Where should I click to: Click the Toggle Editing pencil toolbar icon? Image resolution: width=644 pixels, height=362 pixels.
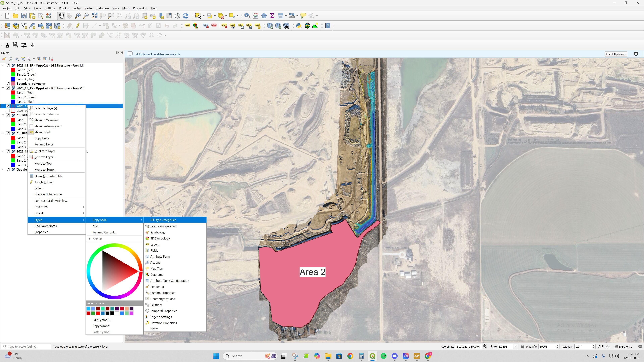pos(78,25)
